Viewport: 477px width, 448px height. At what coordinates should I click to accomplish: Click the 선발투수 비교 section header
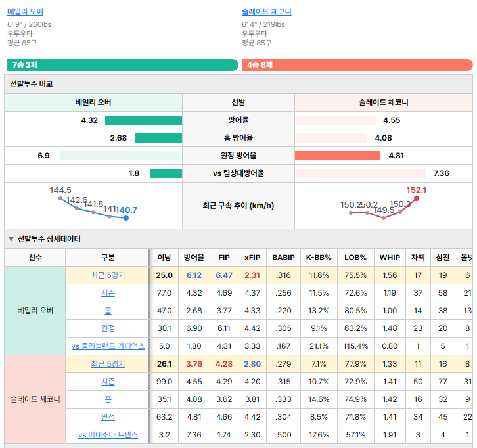(238, 84)
